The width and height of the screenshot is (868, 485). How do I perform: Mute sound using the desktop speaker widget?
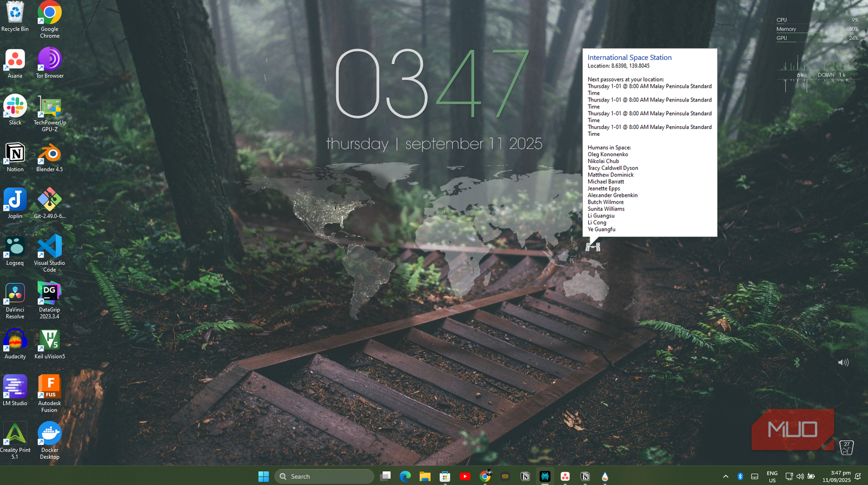pyautogui.click(x=843, y=362)
